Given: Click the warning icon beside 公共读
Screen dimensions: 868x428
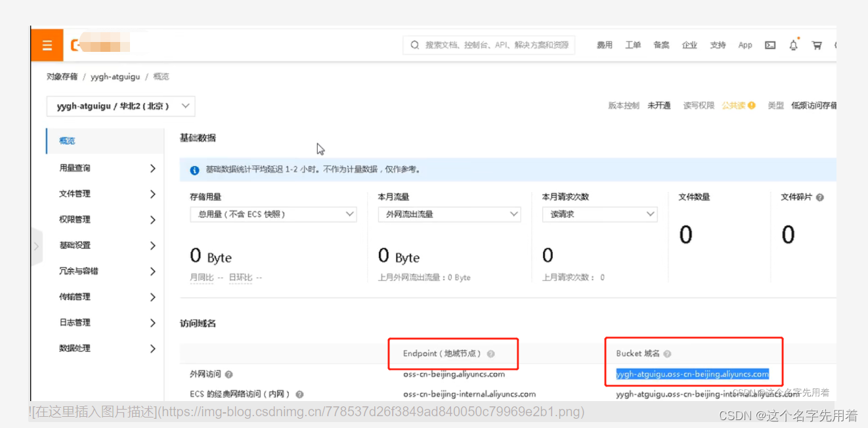Looking at the screenshot, I should (x=752, y=106).
